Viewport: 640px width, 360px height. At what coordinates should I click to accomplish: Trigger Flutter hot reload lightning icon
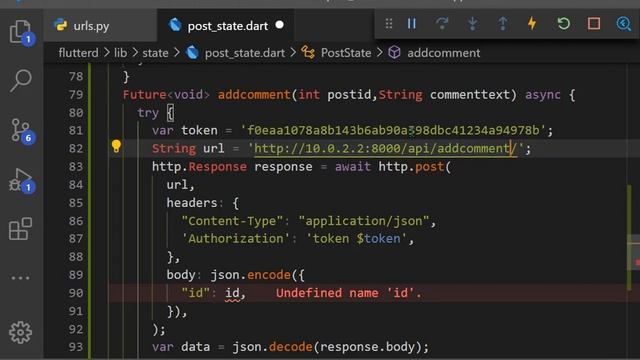532,24
